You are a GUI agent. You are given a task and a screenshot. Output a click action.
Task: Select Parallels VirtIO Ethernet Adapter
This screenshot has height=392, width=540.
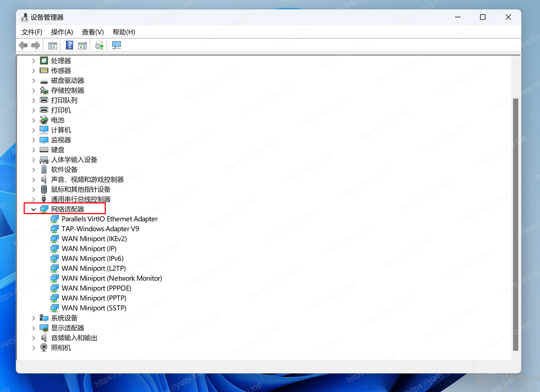click(109, 219)
